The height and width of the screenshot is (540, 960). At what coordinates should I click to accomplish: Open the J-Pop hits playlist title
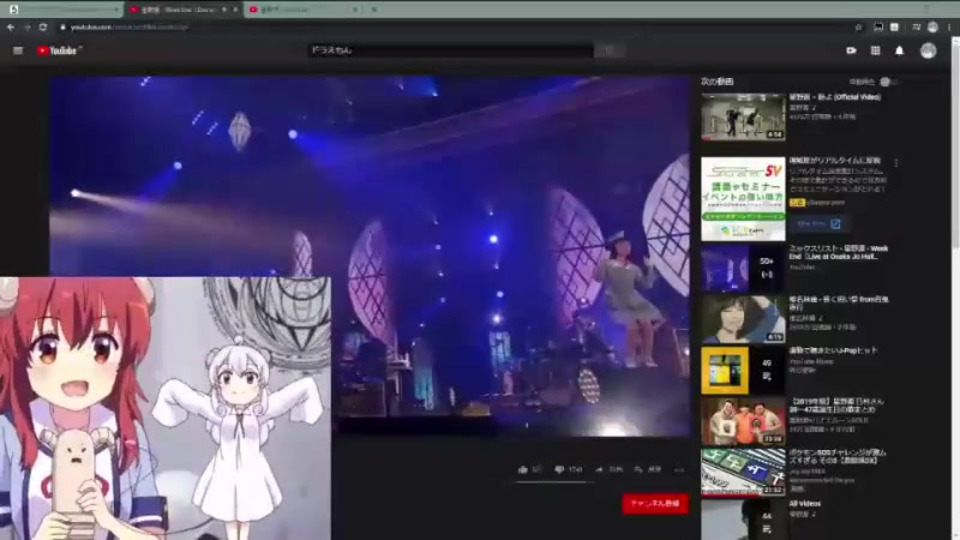[x=833, y=351]
